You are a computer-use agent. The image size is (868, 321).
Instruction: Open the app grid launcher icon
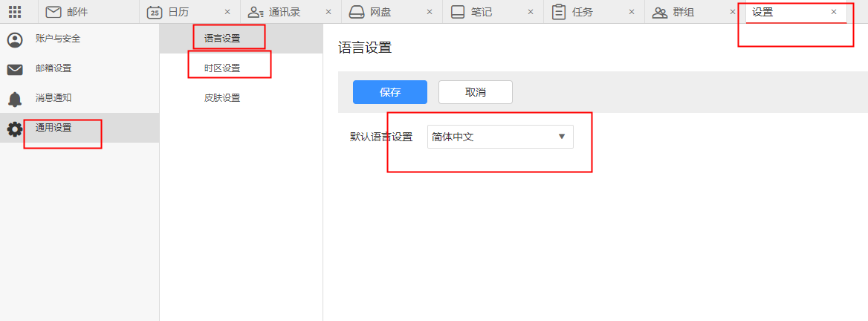[x=15, y=12]
